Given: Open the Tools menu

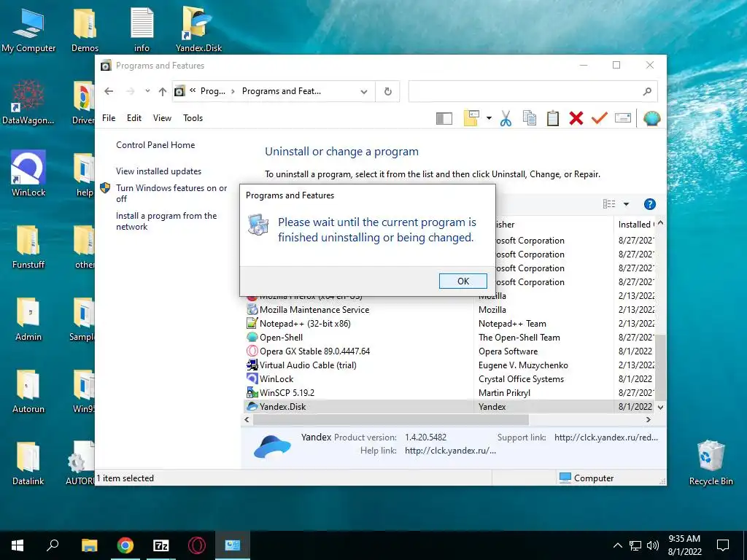Looking at the screenshot, I should 193,118.
